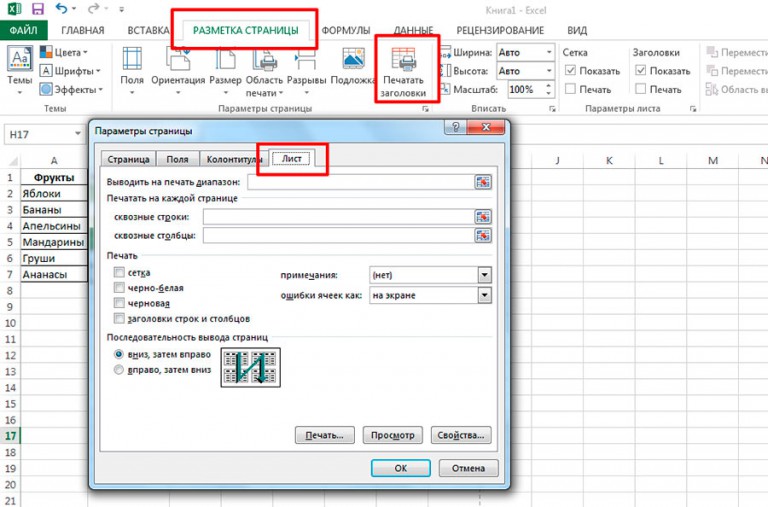Toggle Заголовки Печать headings print checkbox
The image size is (768, 507).
click(x=641, y=89)
